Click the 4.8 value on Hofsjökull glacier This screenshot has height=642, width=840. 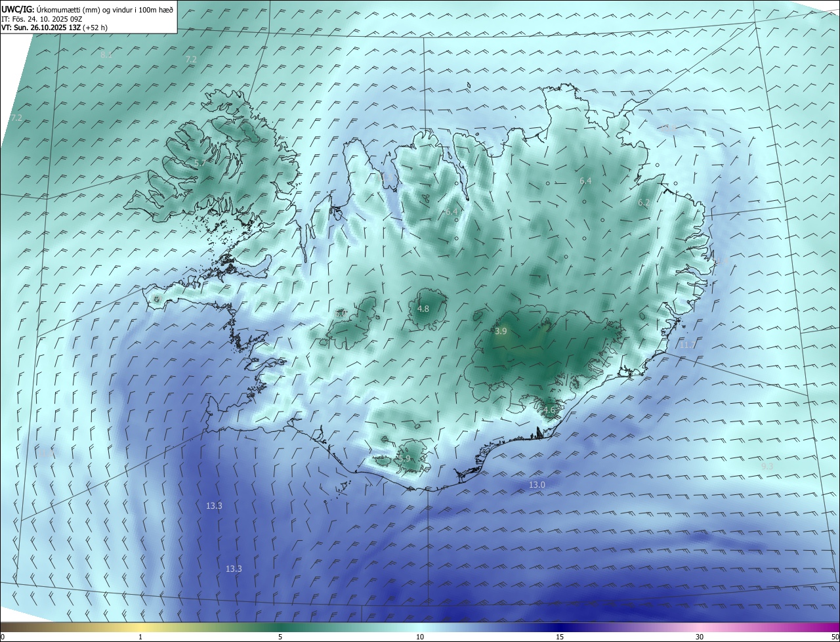tap(423, 309)
